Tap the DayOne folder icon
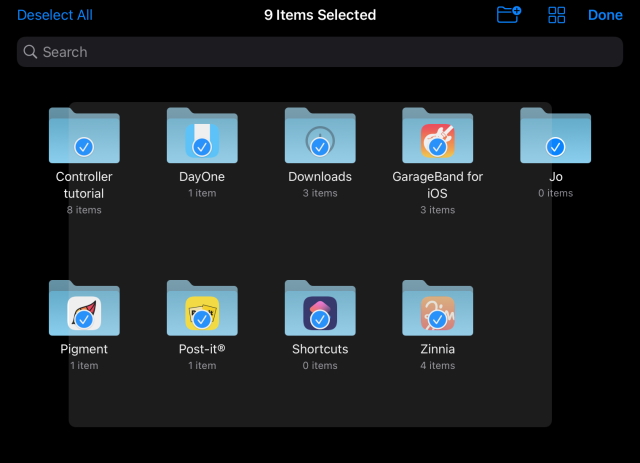 (x=202, y=135)
